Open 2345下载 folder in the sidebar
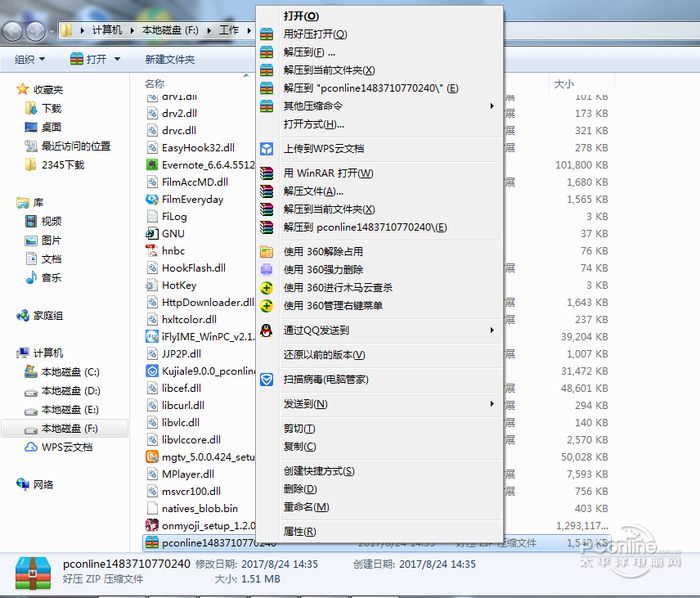The height and width of the screenshot is (598, 700). click(x=54, y=165)
